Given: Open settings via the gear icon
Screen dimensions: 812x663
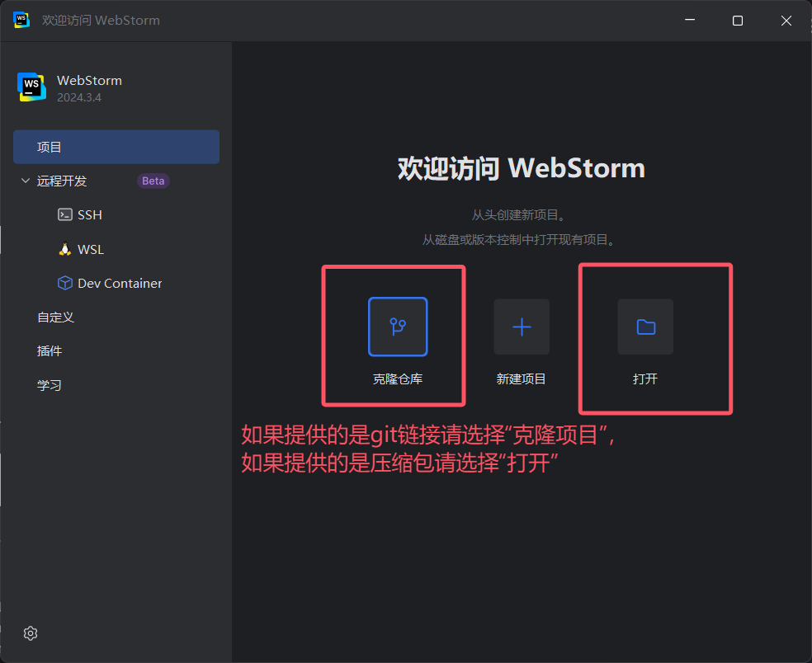Looking at the screenshot, I should click(x=31, y=633).
